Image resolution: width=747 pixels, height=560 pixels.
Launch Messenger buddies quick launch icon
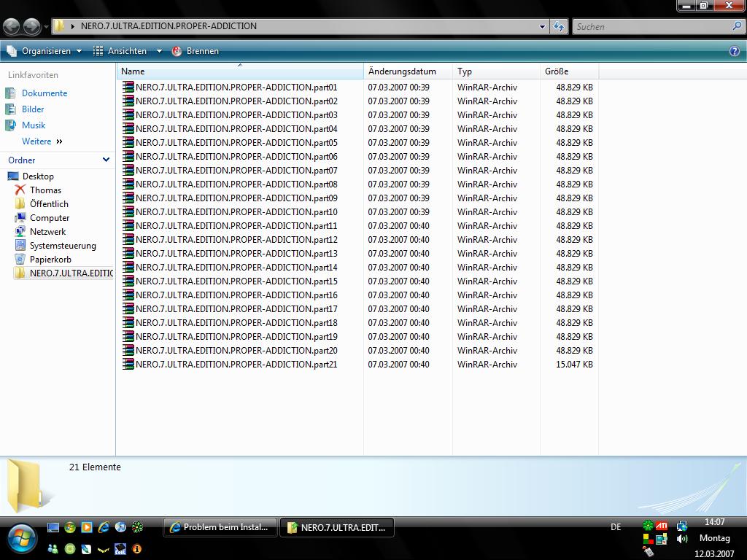tap(53, 548)
